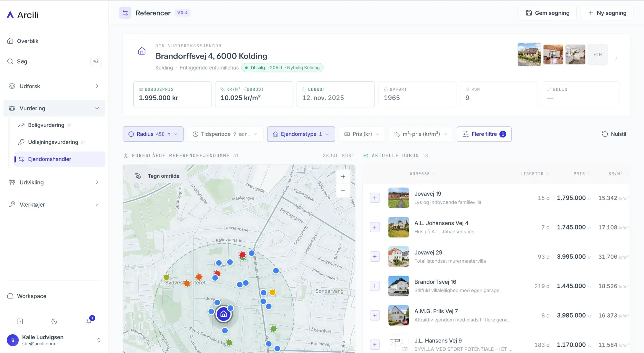
Task: Open the Søg search item
Action: 54,61
